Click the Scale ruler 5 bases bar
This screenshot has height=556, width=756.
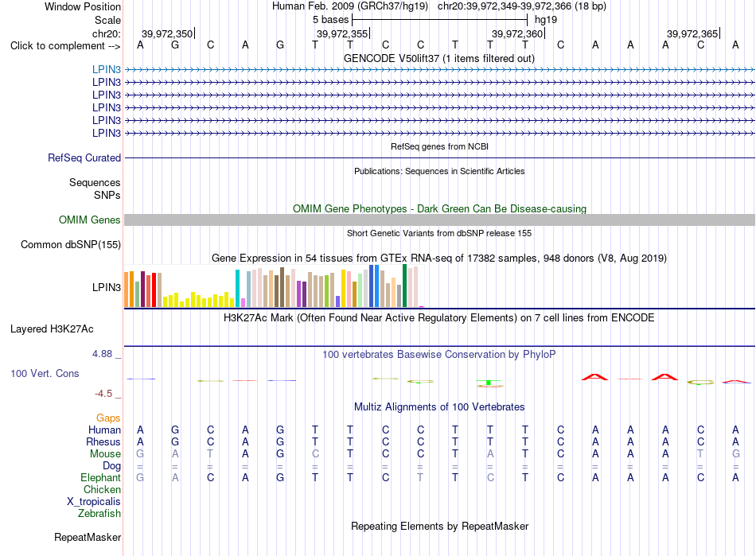coord(440,20)
